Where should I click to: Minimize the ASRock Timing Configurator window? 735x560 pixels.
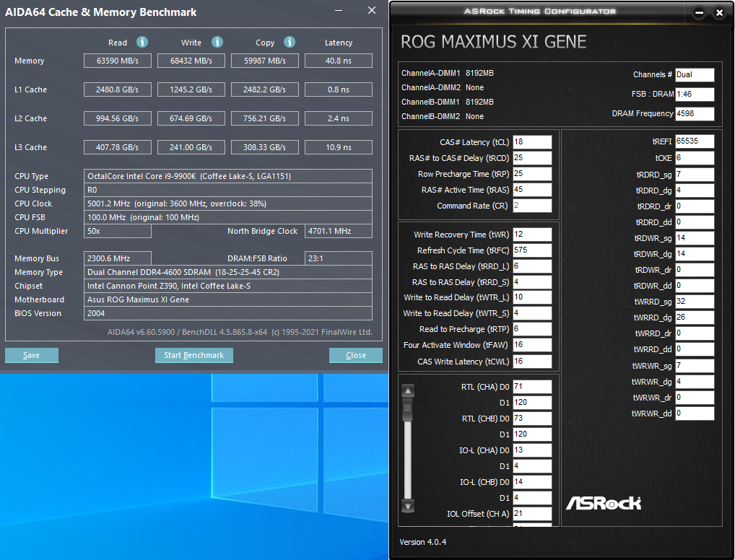[699, 13]
